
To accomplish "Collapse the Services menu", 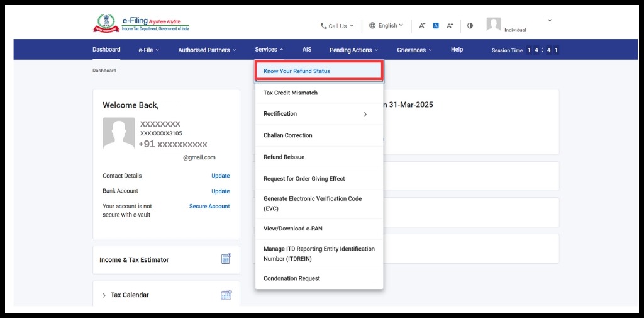I will point(269,49).
